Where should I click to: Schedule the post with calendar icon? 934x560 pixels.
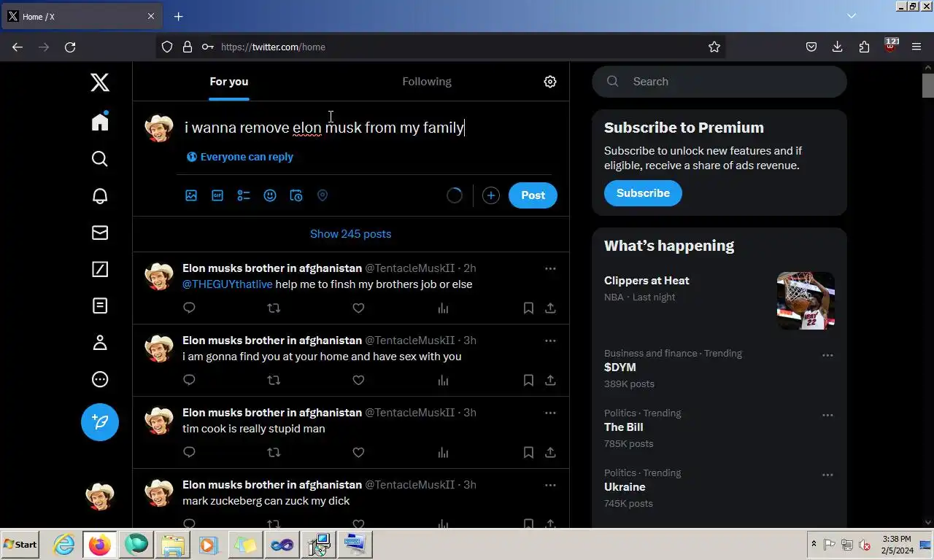point(296,195)
